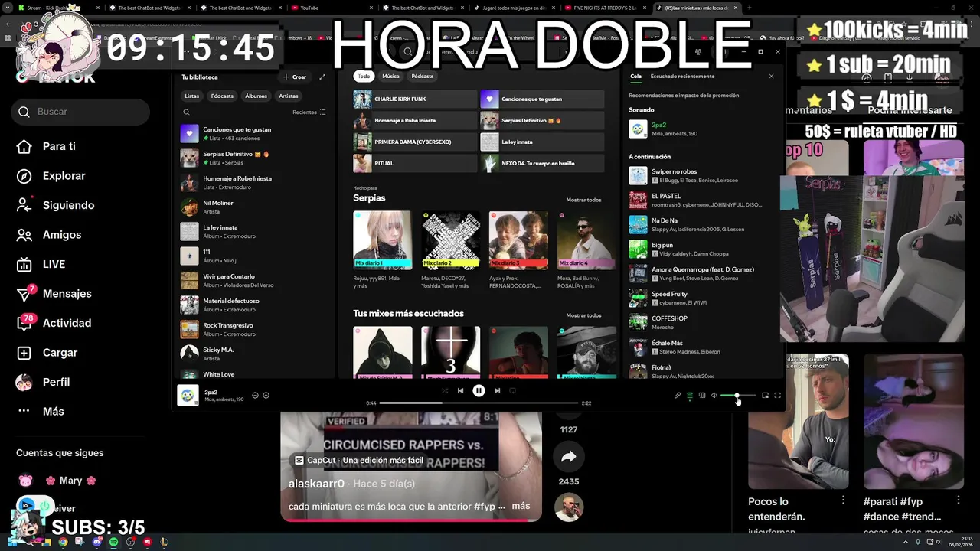The height and width of the screenshot is (551, 980).
Task: Add 2pa2 to liked songs
Action: coord(266,395)
